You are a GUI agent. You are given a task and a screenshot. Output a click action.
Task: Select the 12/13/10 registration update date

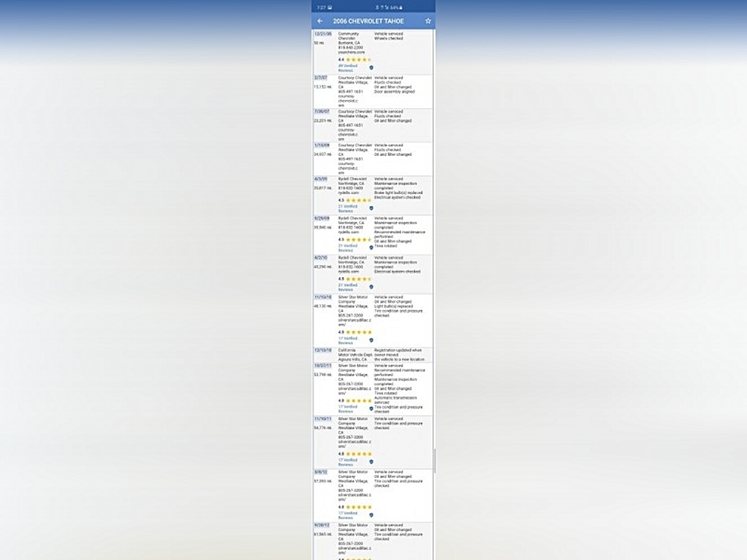pyautogui.click(x=322, y=349)
